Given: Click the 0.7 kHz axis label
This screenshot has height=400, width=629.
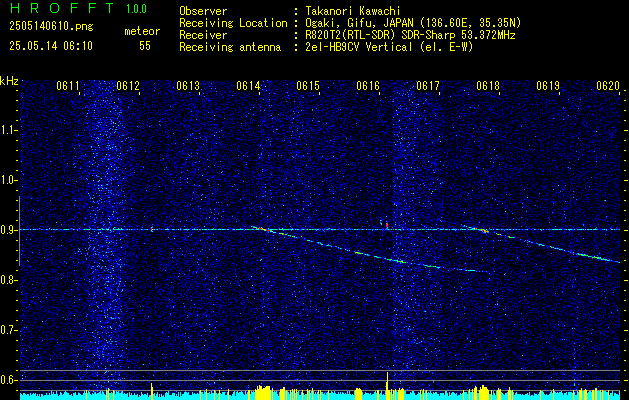Looking at the screenshot, I should (8, 330).
